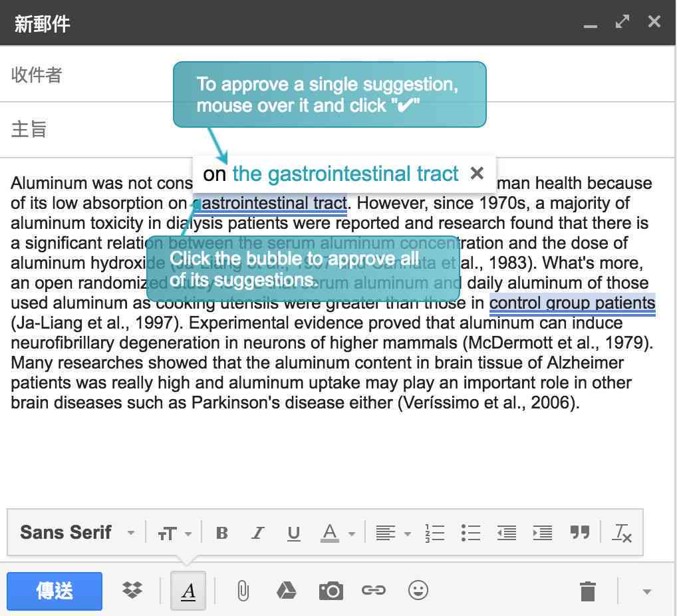The image size is (677, 616).
Task: Click underlined 'control group patients' text
Action: pos(572,303)
